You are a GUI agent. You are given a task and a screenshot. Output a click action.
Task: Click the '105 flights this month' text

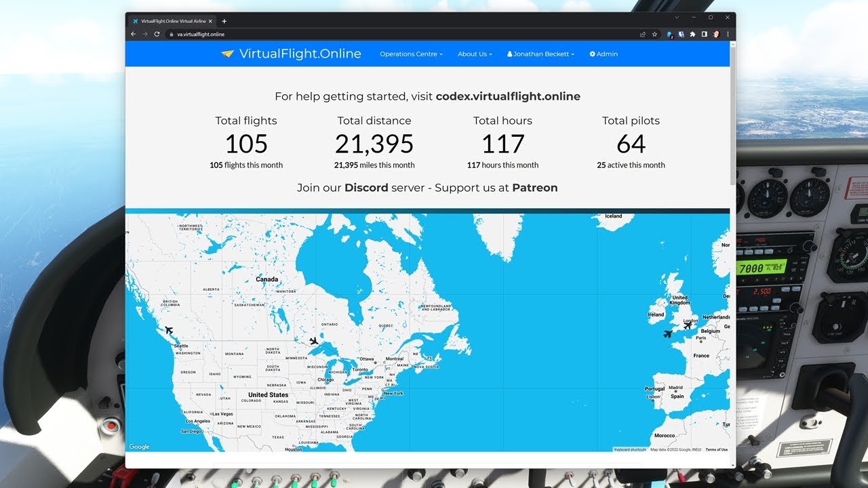[246, 165]
